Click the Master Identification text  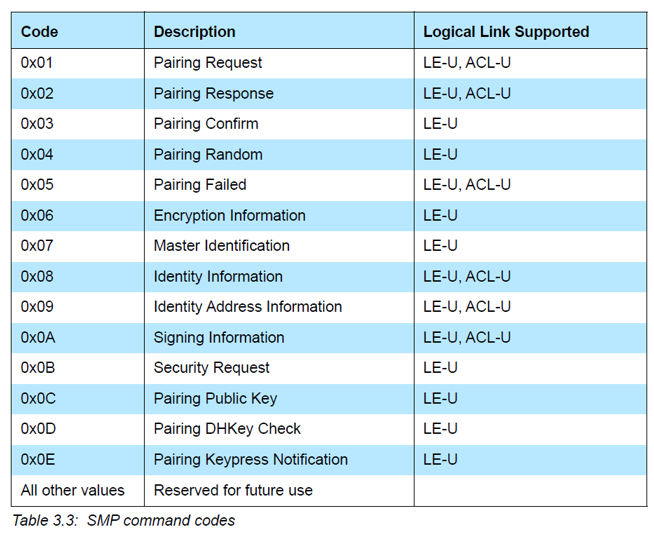(222, 246)
